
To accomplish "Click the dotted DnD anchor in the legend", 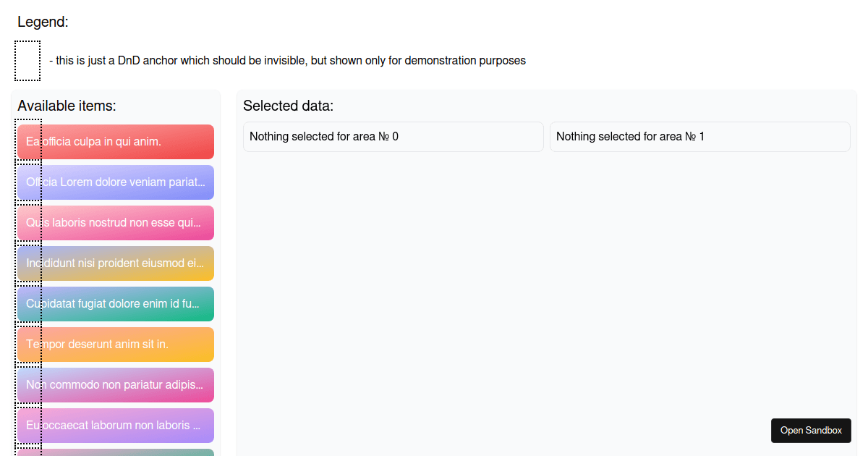I will (x=27, y=61).
